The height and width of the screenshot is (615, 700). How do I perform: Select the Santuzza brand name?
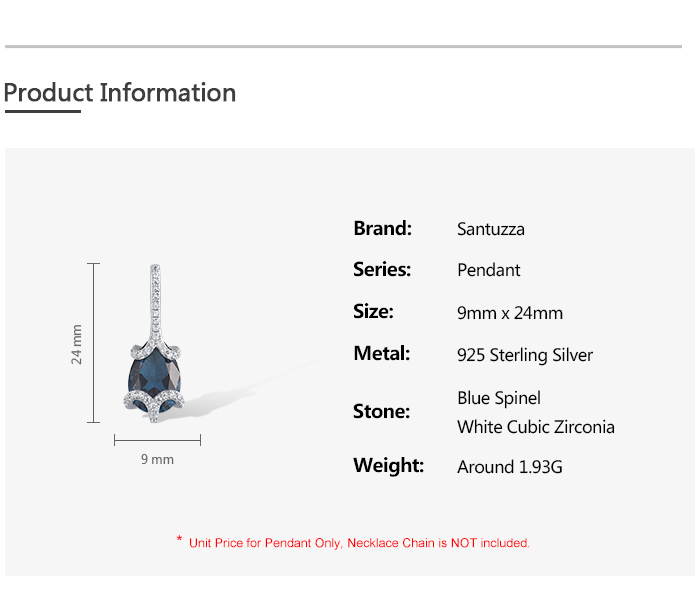491,229
